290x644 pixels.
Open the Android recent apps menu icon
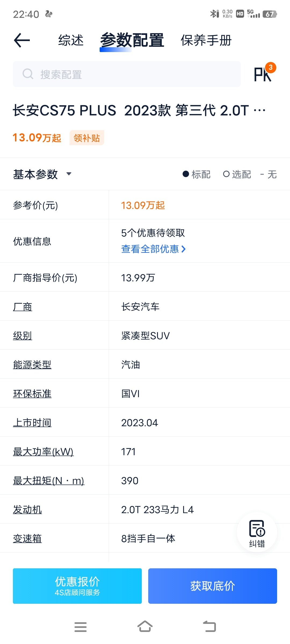(80, 627)
